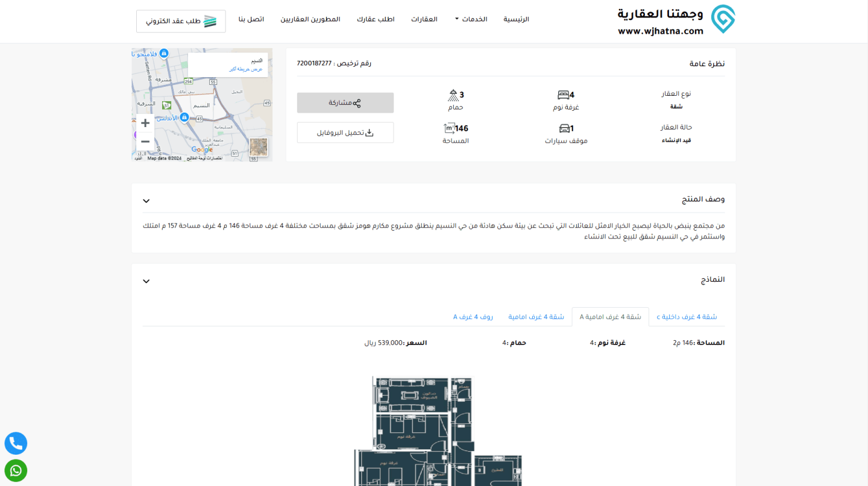This screenshot has width=868, height=486.
Task: Click the map zoom in plus button
Action: click(145, 123)
